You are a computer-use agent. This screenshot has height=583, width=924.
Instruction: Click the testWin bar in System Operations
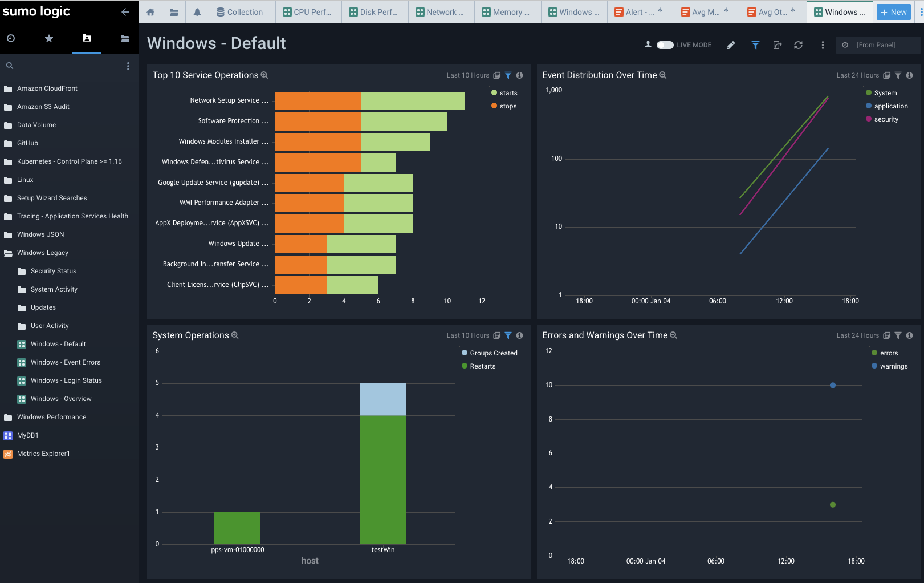[x=382, y=464]
